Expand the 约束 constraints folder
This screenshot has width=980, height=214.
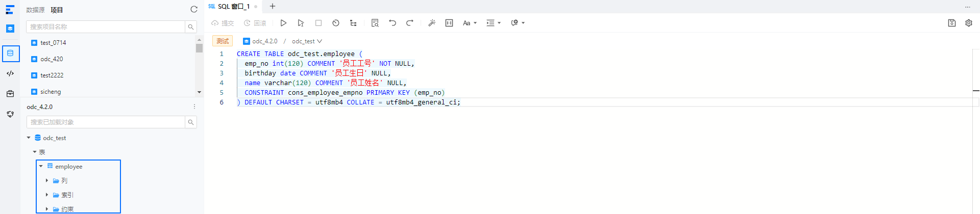point(47,209)
